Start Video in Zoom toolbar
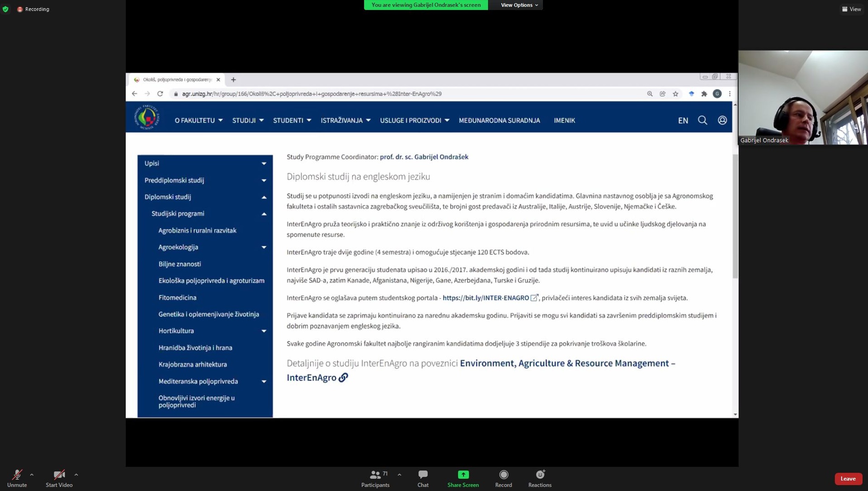Image resolution: width=868 pixels, height=491 pixels. [59, 478]
